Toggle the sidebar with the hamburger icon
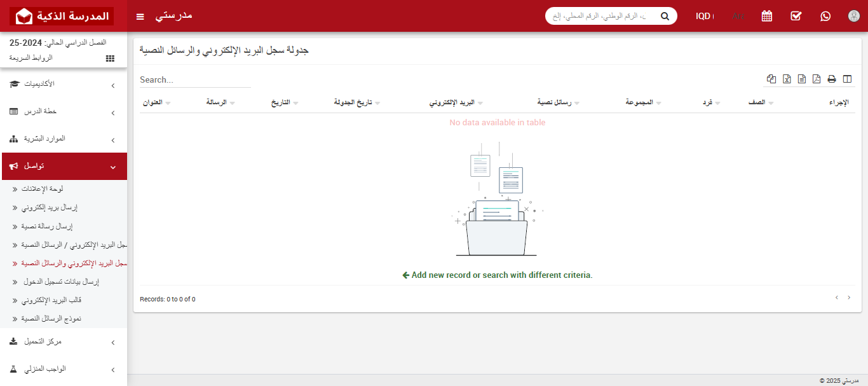The height and width of the screenshot is (386, 868). pos(140,16)
